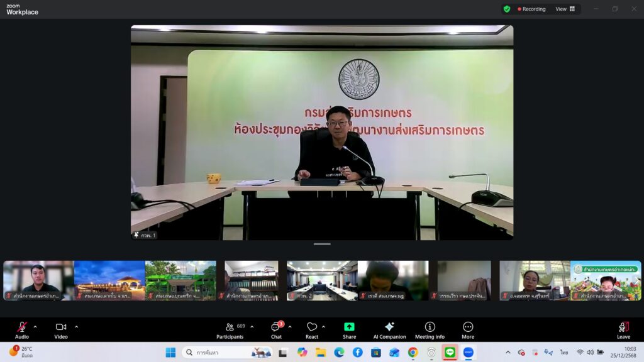
Task: Expand video options arrow next to Video
Action: point(77,327)
